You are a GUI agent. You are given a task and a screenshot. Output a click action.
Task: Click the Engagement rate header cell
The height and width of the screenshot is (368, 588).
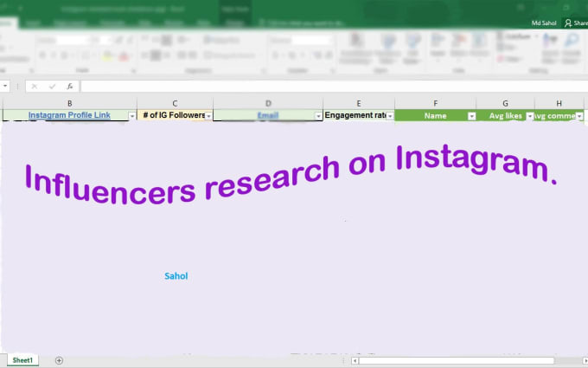pyautogui.click(x=355, y=115)
